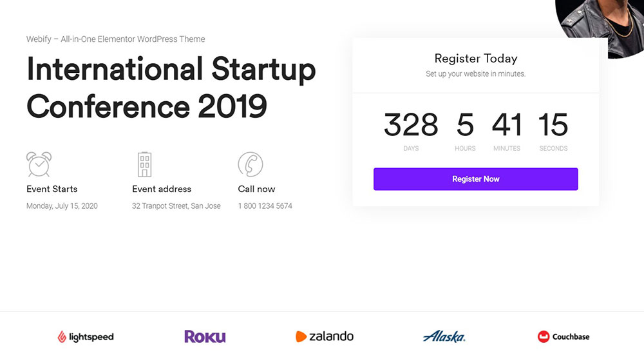Click the building icon above Event address
Screen dimensions: 644x357
click(x=144, y=164)
